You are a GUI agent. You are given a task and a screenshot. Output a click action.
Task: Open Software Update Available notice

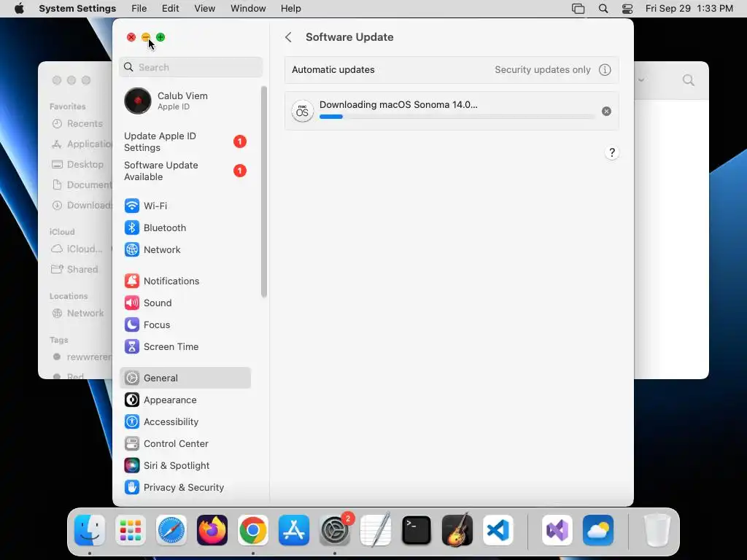[x=185, y=171]
